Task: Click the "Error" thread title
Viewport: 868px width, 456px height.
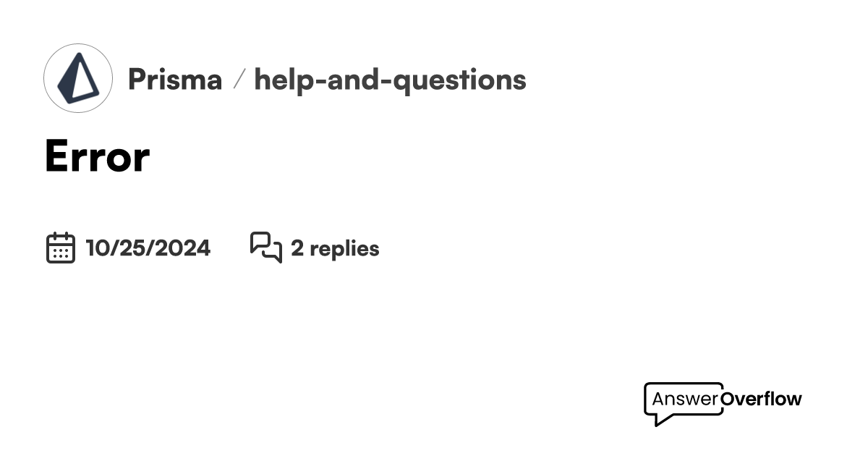Action: coord(97,156)
